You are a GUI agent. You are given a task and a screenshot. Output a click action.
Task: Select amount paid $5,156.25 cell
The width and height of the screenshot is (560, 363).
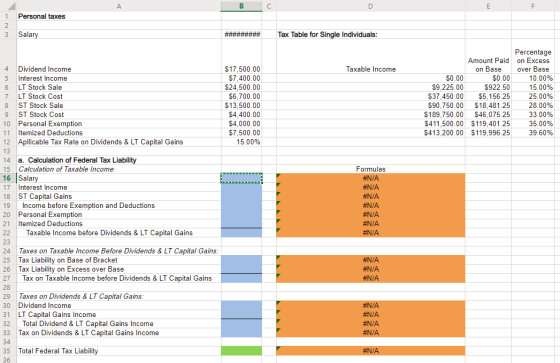point(488,96)
